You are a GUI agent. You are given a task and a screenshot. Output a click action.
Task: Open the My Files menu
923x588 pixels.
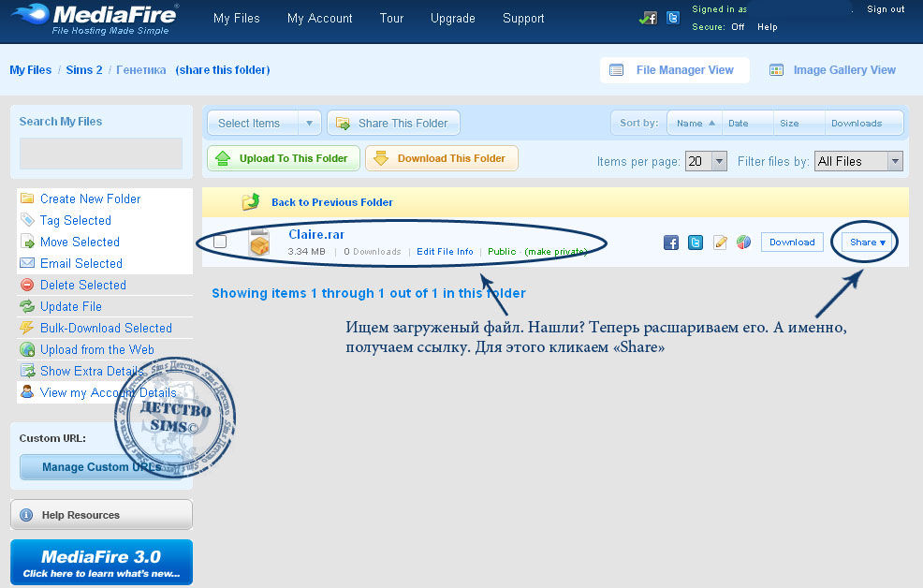(237, 18)
